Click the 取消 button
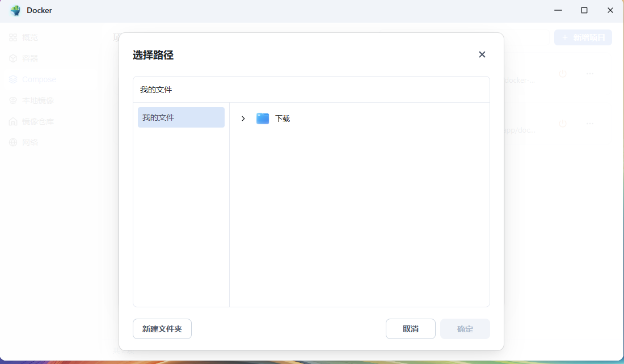This screenshot has width=624, height=364. [410, 329]
